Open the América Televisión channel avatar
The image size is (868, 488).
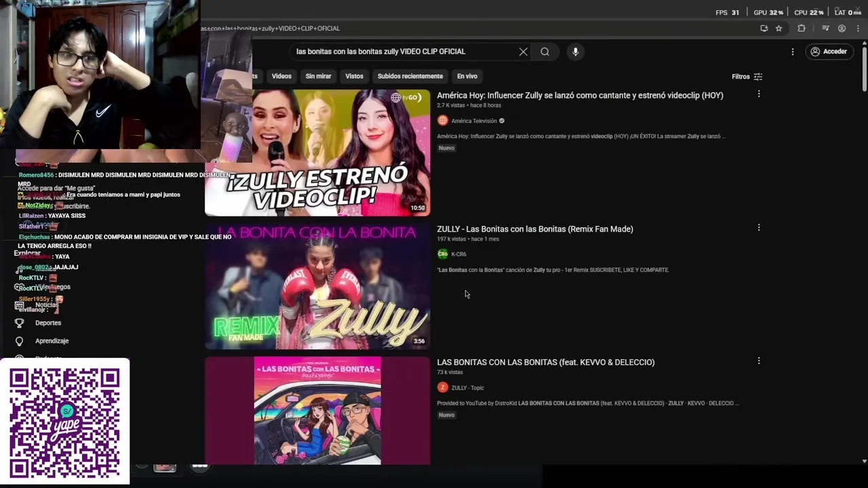443,121
